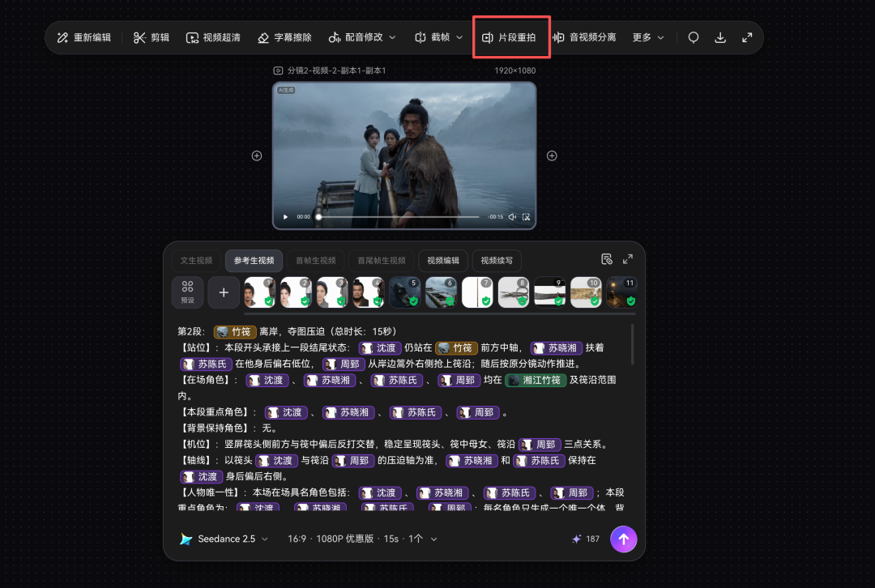Select reference thumbnail number 5
875x588 pixels.
tap(405, 292)
